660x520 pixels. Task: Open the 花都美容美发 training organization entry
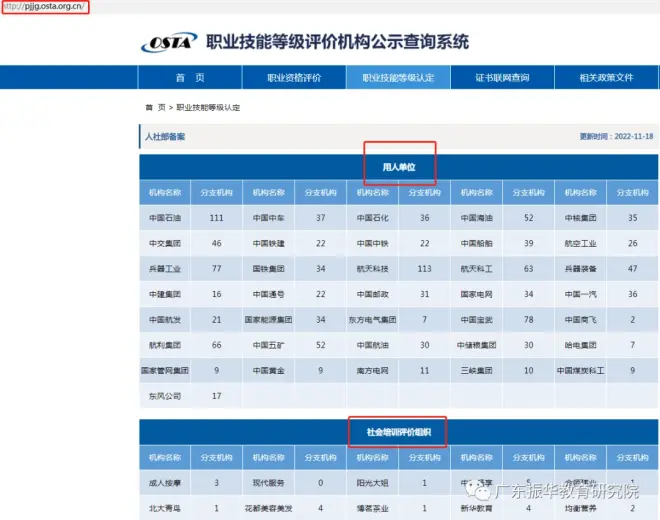269,508
